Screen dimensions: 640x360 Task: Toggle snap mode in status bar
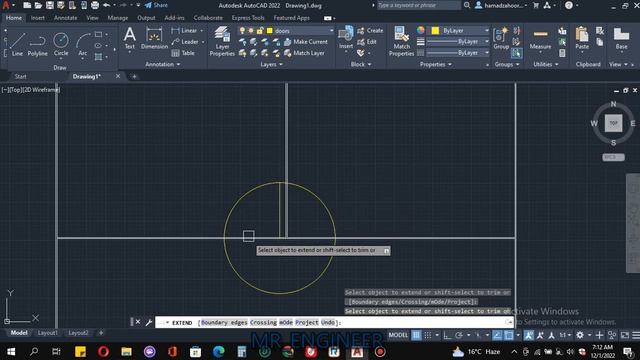click(x=428, y=335)
